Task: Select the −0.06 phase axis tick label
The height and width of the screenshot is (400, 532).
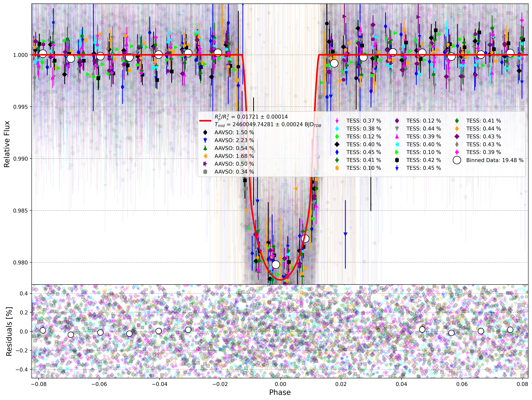Action: coord(99,384)
